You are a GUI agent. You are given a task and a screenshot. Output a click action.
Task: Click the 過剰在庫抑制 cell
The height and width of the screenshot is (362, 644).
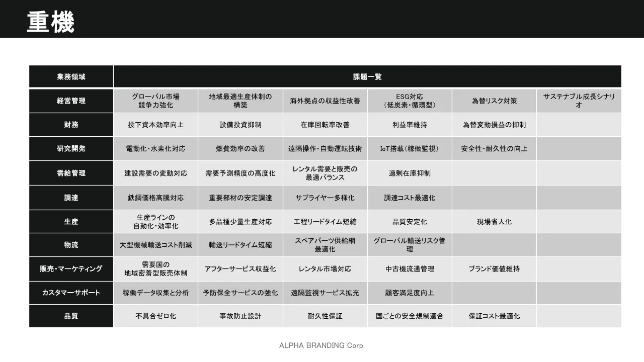tap(410, 173)
